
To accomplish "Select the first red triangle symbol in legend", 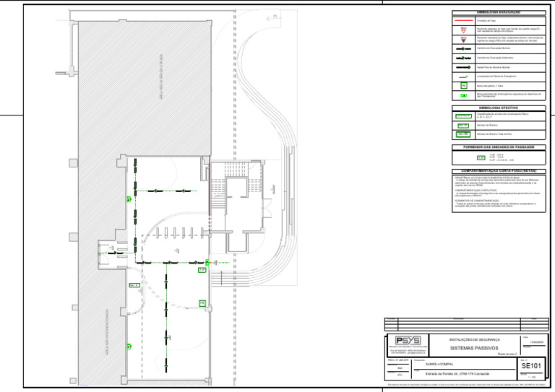I will tap(464, 32).
